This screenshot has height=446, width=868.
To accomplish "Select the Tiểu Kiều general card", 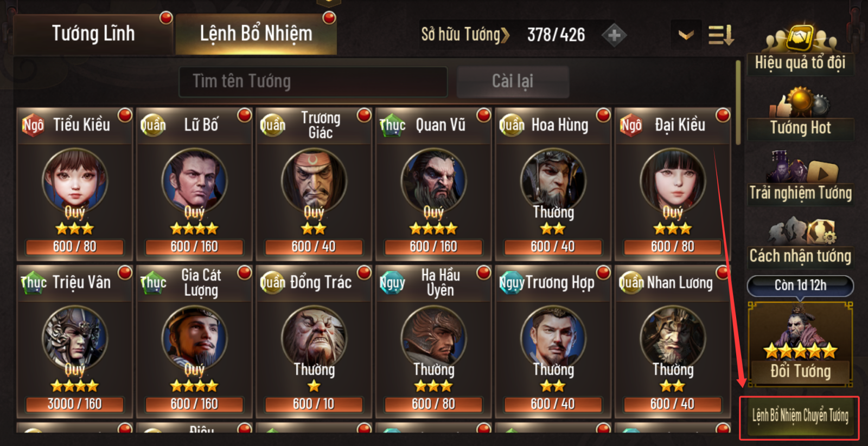I will point(75,184).
